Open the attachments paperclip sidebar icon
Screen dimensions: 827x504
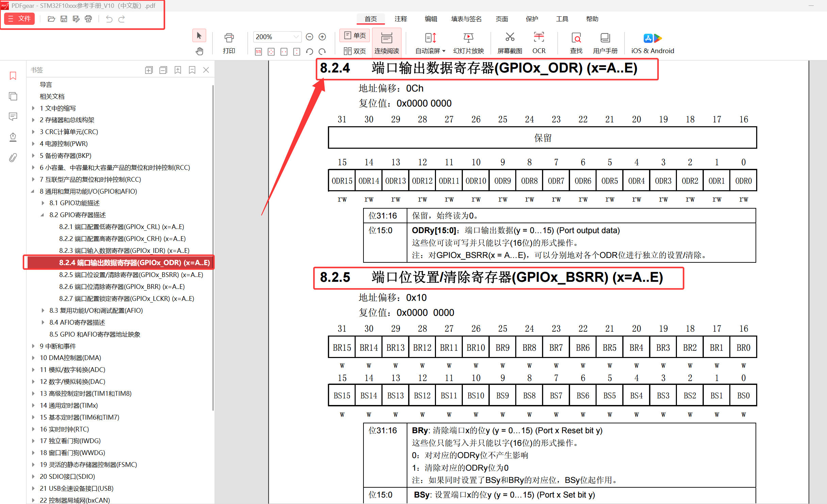coord(13,158)
